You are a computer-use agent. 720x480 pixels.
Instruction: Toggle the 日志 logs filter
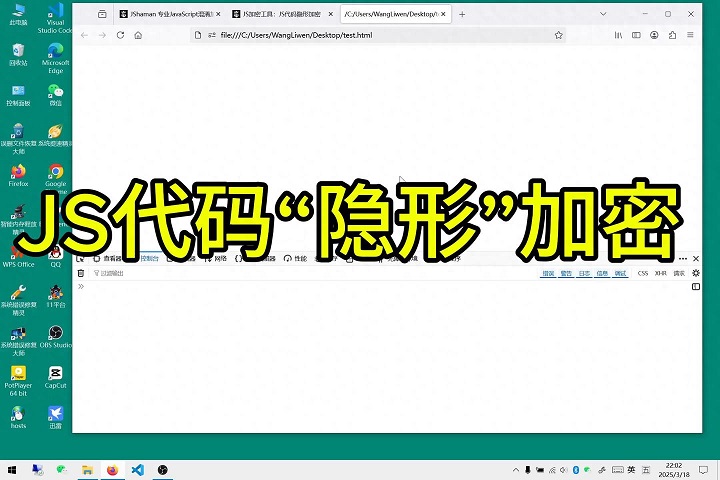pos(584,273)
